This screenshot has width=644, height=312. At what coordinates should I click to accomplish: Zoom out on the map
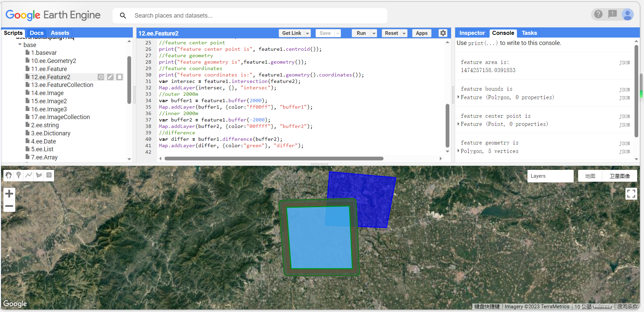pyautogui.click(x=9, y=206)
